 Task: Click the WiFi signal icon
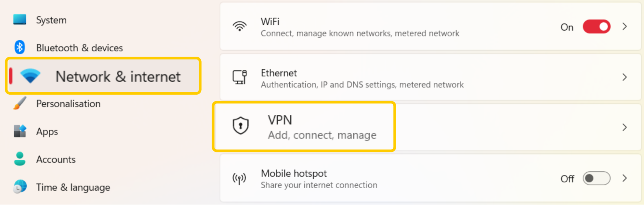(239, 26)
